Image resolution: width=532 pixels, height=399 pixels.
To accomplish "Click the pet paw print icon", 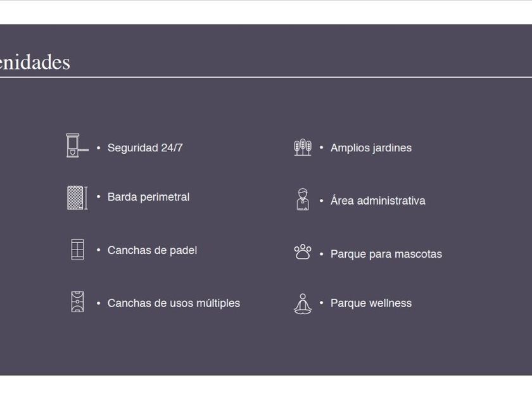I will (303, 252).
